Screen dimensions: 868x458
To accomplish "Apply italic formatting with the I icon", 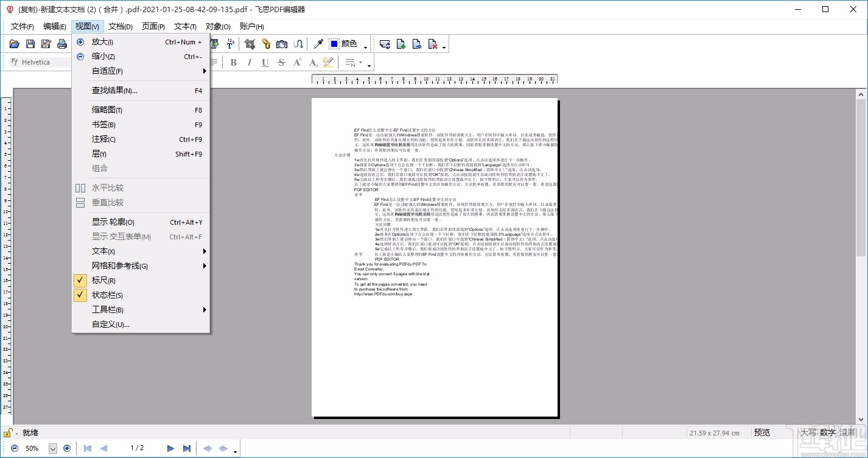I will (x=249, y=62).
